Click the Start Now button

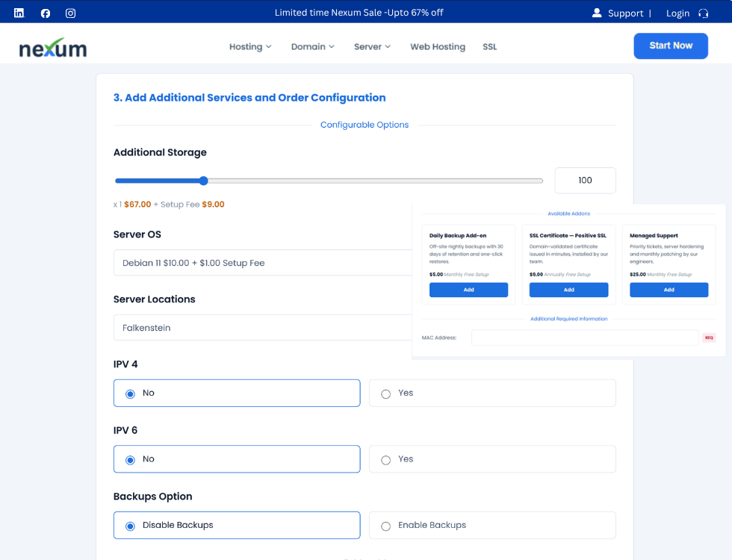[x=671, y=46]
